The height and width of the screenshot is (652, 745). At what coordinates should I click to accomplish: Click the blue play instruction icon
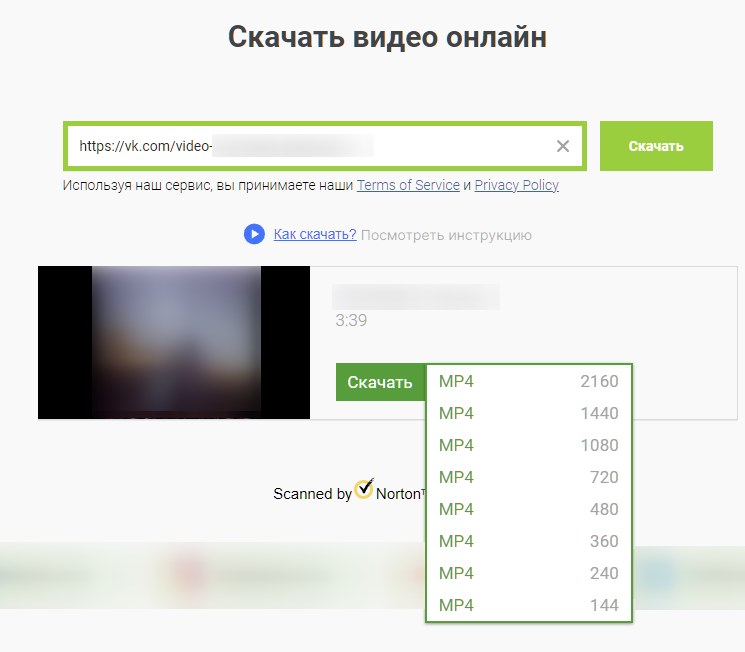(254, 234)
